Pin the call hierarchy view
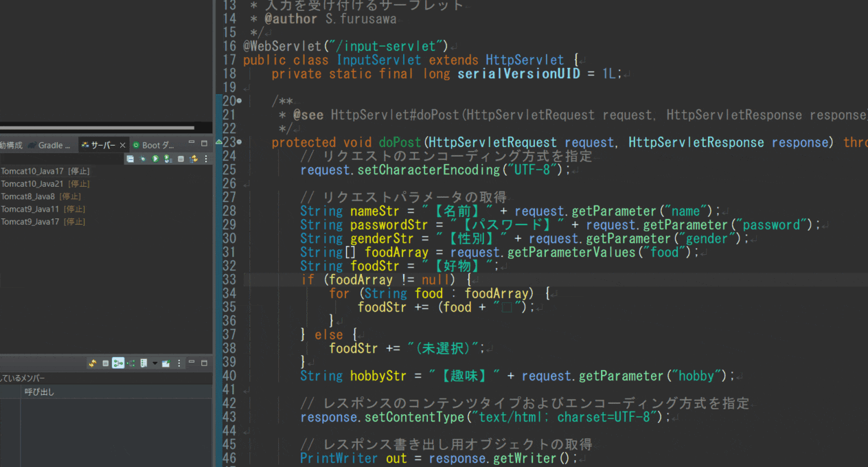The height and width of the screenshot is (467, 868). click(166, 363)
